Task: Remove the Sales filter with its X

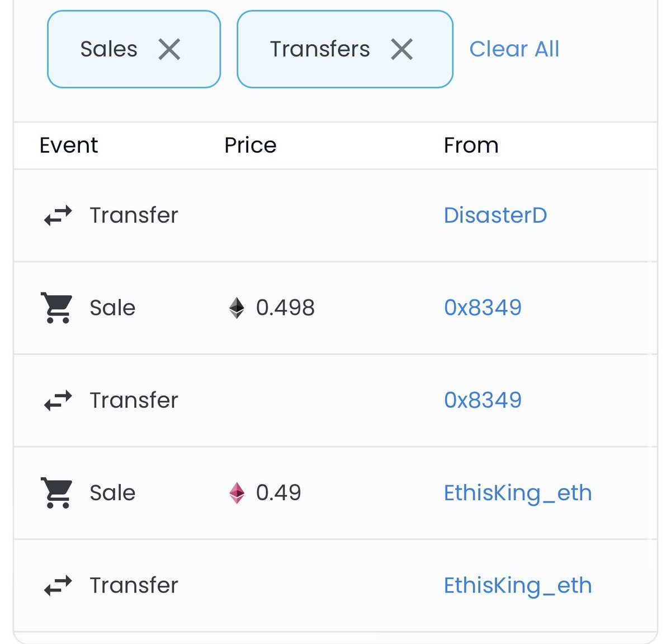Action: coord(169,49)
